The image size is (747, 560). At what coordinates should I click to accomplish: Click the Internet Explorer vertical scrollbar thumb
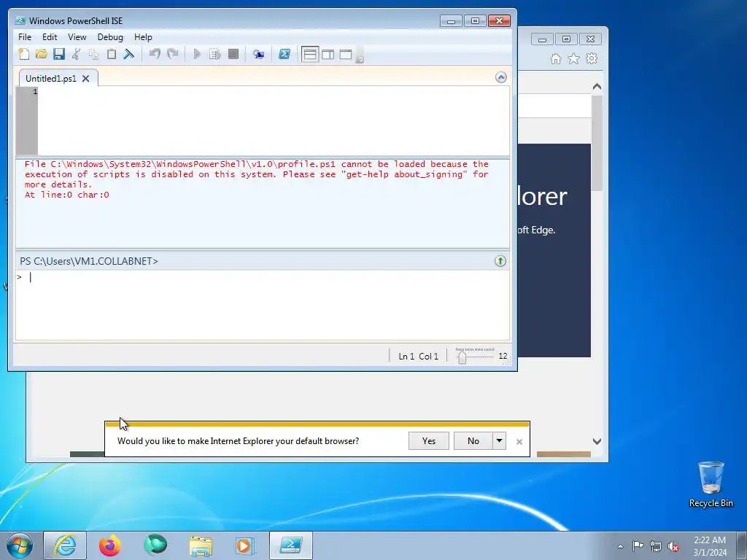pos(597,143)
